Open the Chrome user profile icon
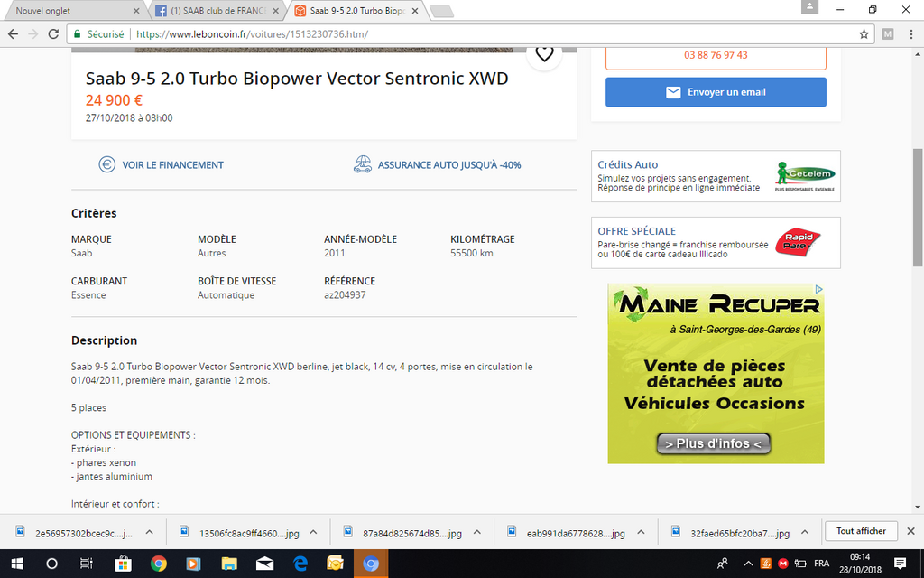 809,6
